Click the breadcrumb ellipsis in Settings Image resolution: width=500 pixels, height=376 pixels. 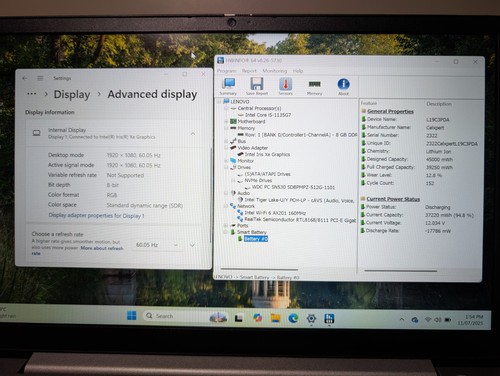(32, 94)
